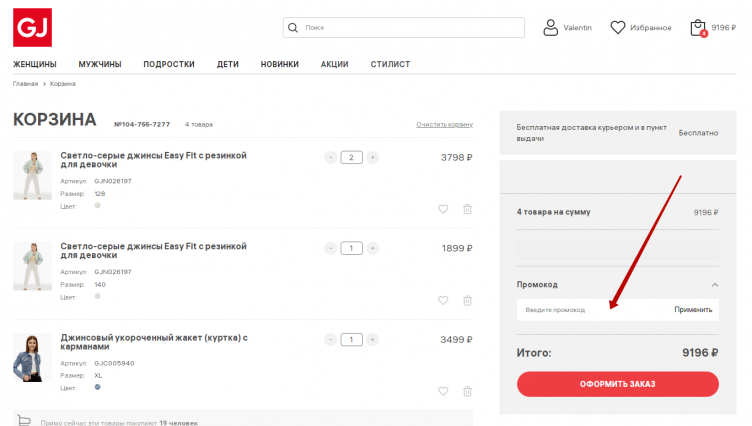
Task: Increase quantity of the denim jacket
Action: pyautogui.click(x=372, y=340)
